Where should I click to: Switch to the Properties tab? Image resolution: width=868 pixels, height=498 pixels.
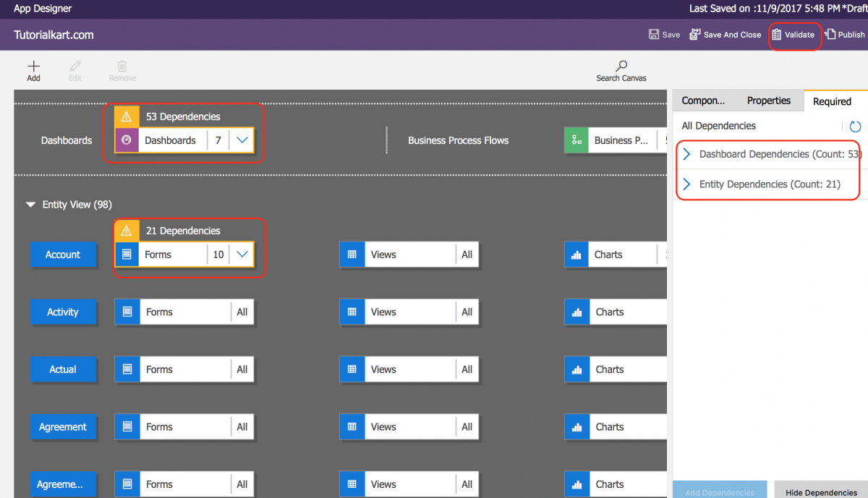768,100
